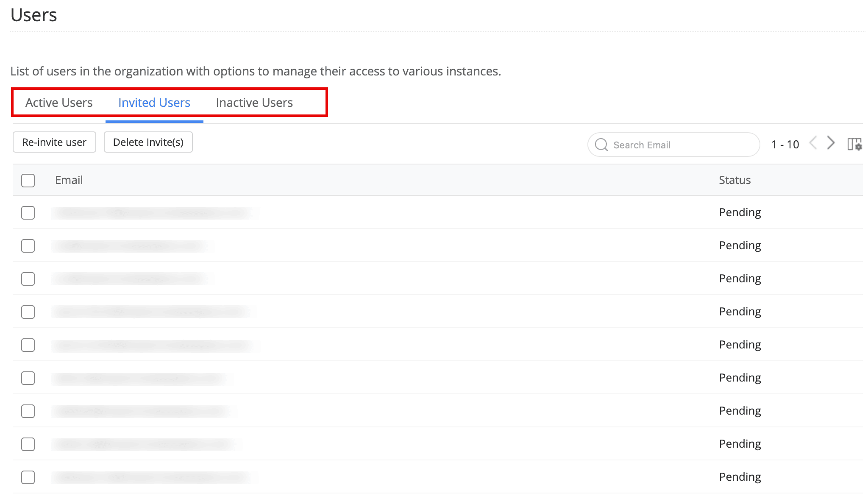Click the Status column header

click(x=734, y=180)
